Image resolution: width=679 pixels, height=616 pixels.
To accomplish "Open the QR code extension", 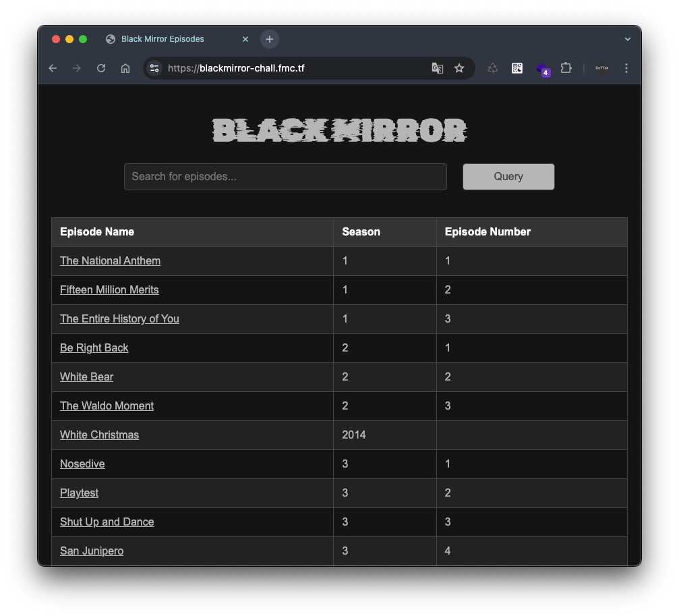I will tap(517, 68).
